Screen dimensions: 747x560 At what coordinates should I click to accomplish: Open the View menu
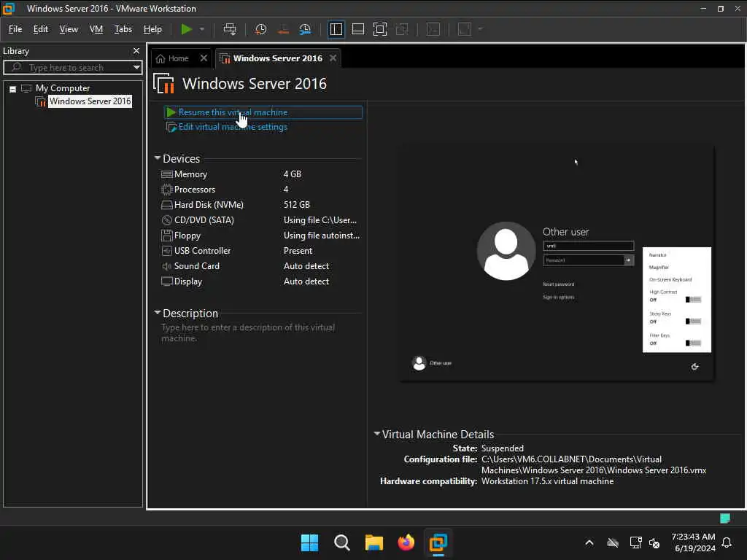(x=69, y=29)
